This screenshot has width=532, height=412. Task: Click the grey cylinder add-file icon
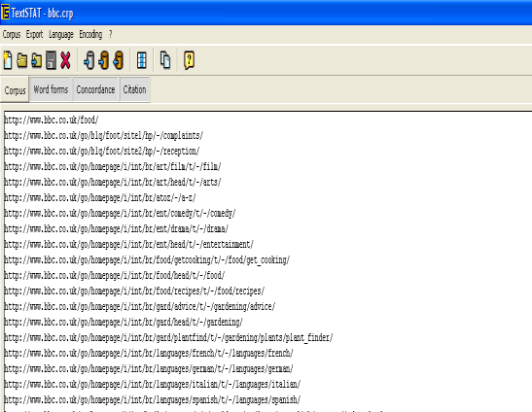coord(89,60)
